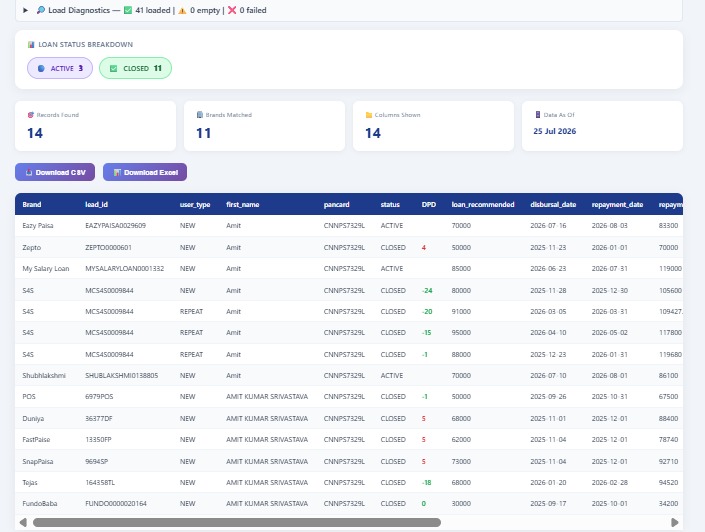Click the warning triangle empty icon
Viewport: 705px width, 532px height.
(182, 10)
